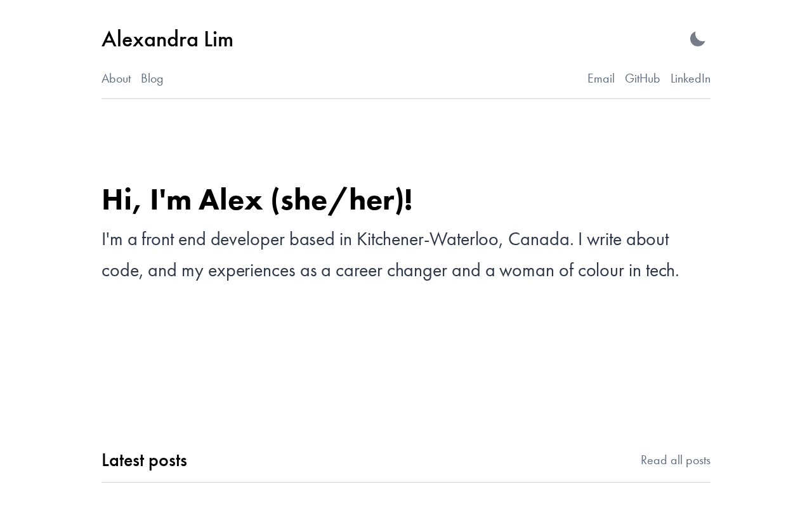Visit the GitHub profile link
This screenshot has height=508, width=812.
[642, 79]
